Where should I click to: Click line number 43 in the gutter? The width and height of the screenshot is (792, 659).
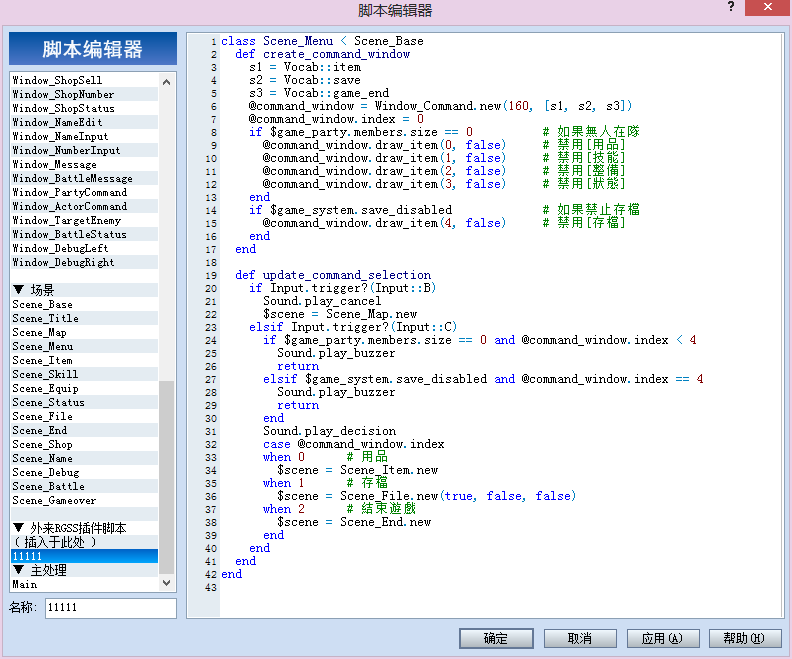click(211, 588)
